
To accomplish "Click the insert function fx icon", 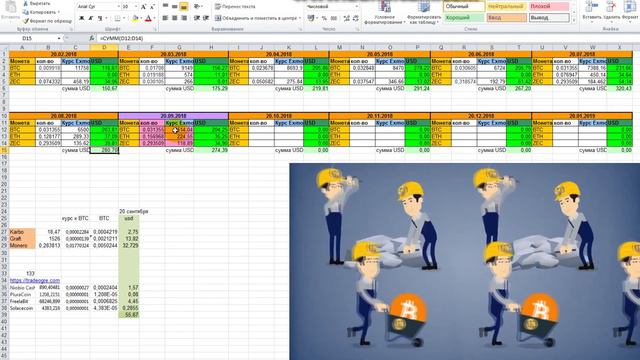I will (91, 38).
